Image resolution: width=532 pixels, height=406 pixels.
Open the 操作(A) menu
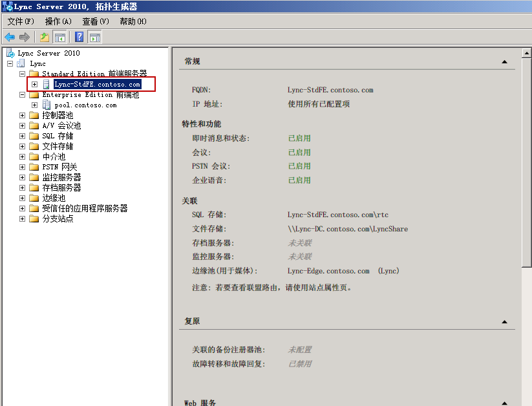tap(58, 21)
